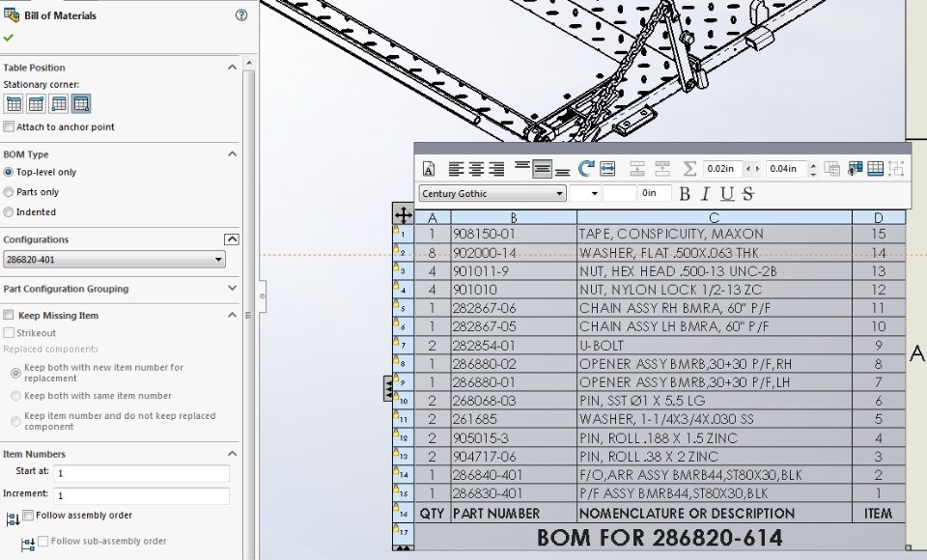The width and height of the screenshot is (927, 560).
Task: Apply strikethrough formatting to text
Action: tap(747, 194)
